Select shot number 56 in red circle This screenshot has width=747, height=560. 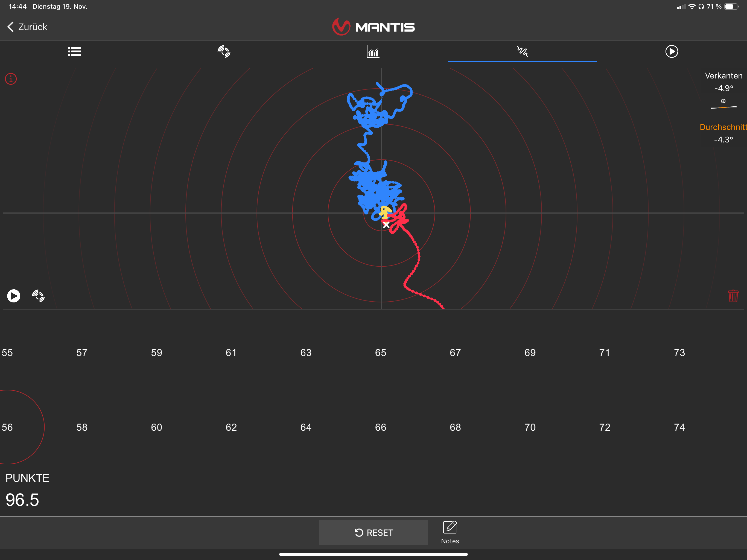pos(7,427)
